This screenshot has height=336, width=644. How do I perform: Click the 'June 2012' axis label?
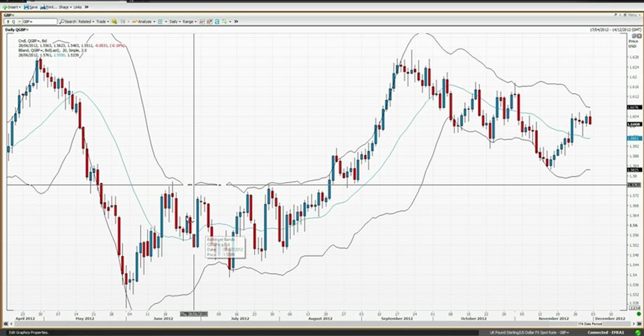pyautogui.click(x=164, y=319)
